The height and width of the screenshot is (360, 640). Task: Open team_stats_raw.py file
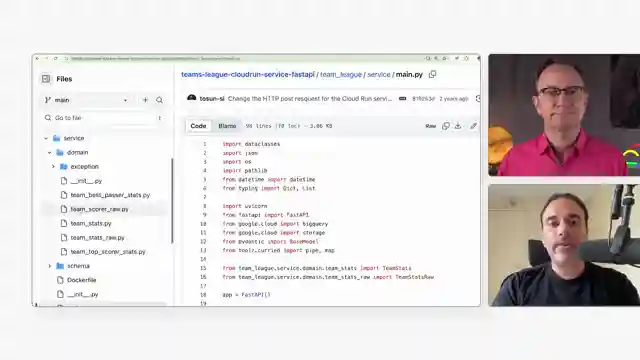[97, 238]
